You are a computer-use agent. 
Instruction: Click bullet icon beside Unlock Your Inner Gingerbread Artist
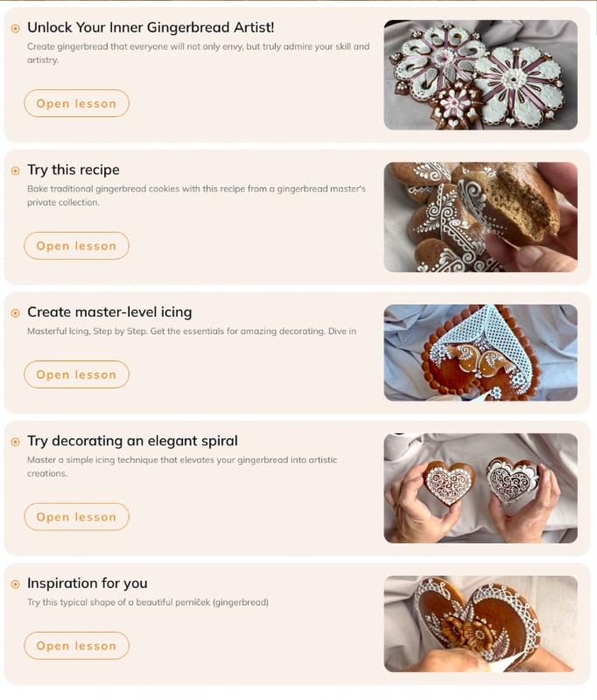15,28
